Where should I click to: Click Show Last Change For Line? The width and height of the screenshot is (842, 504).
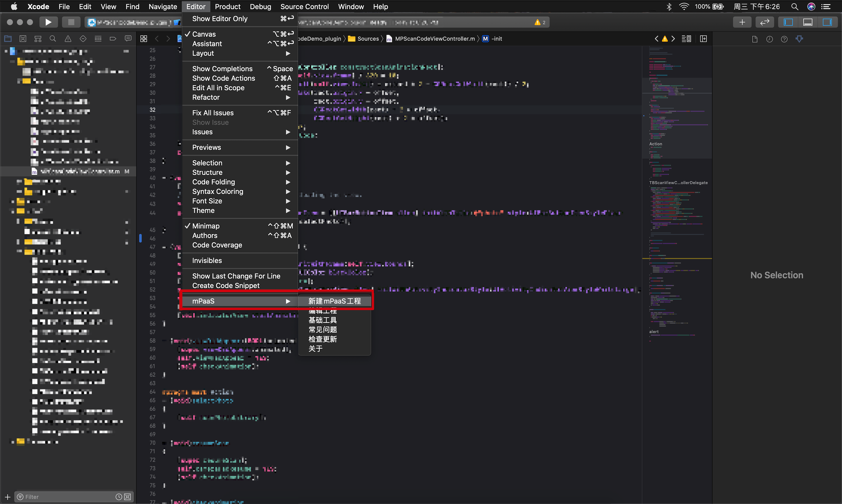[x=240, y=276]
